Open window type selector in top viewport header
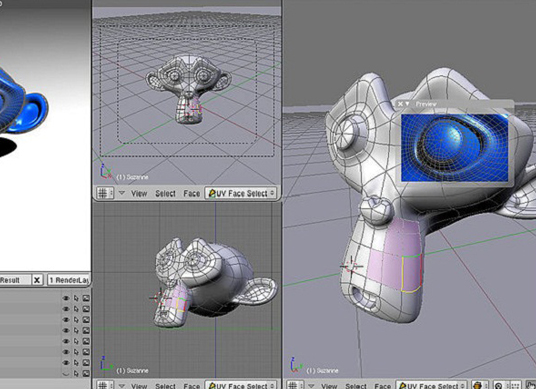536x389 pixels. click(105, 193)
